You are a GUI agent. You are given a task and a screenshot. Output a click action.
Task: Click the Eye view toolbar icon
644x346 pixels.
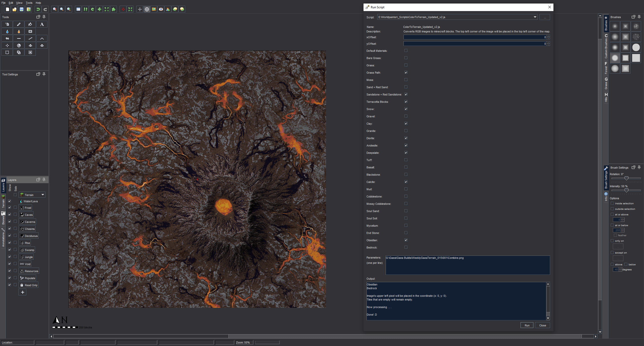pyautogui.click(x=161, y=9)
